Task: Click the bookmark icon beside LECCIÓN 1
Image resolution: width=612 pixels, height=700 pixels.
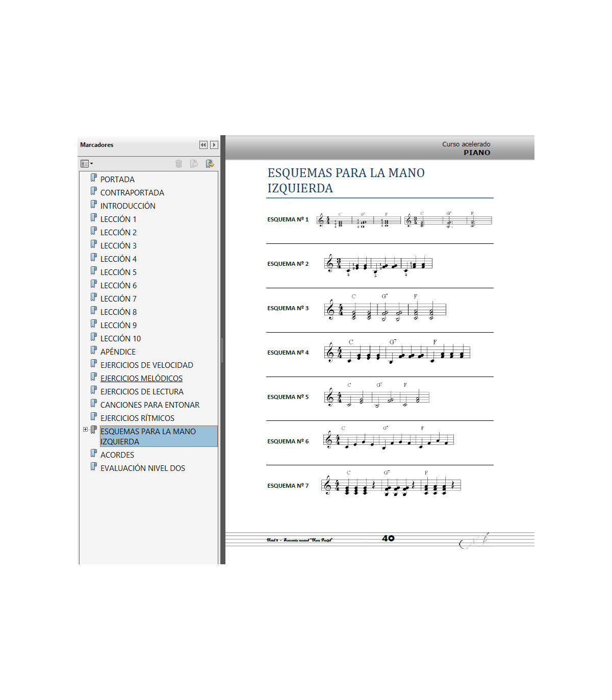Action: (94, 218)
